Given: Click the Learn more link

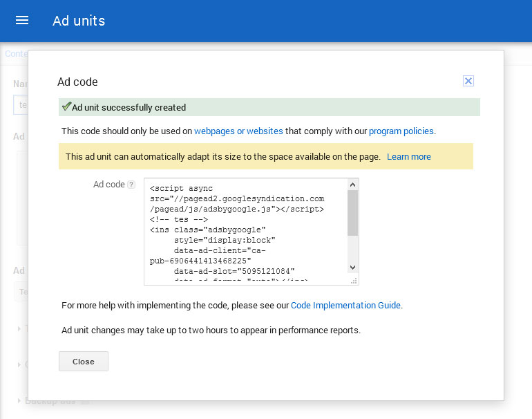Looking at the screenshot, I should point(409,156).
